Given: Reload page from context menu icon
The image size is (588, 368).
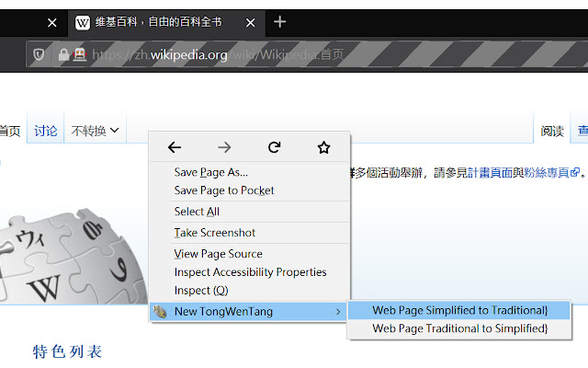Looking at the screenshot, I should [x=274, y=147].
